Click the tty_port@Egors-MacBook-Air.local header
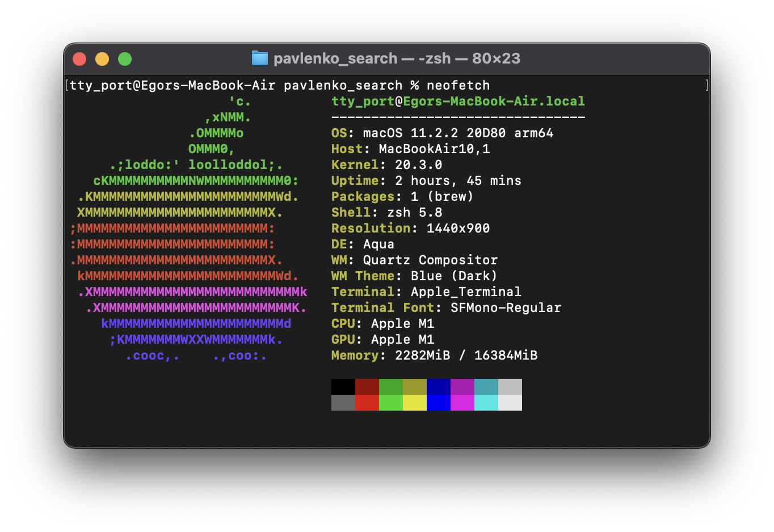Viewport: 774px width, 532px height. click(x=458, y=102)
